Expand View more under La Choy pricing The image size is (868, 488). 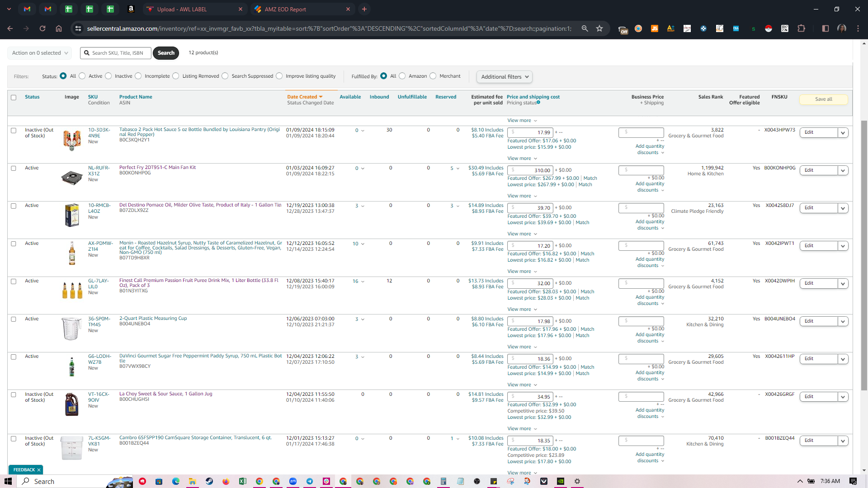click(x=522, y=429)
